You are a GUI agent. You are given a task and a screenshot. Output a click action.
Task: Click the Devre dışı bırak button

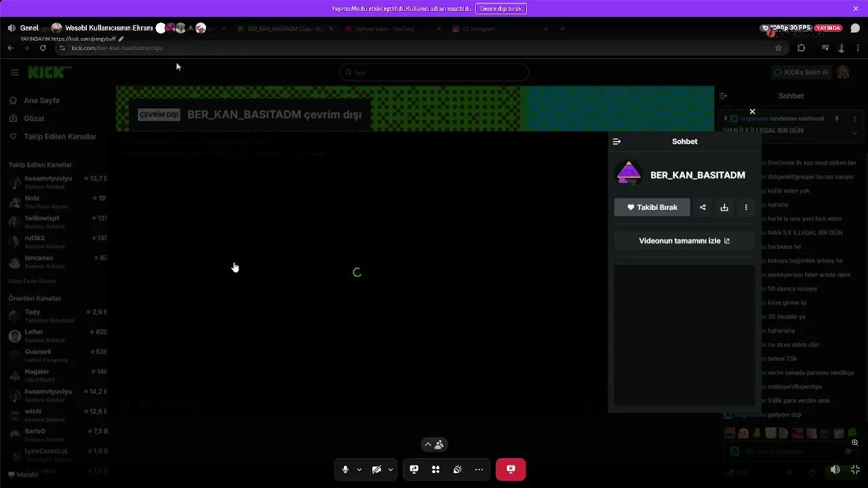[x=501, y=8]
